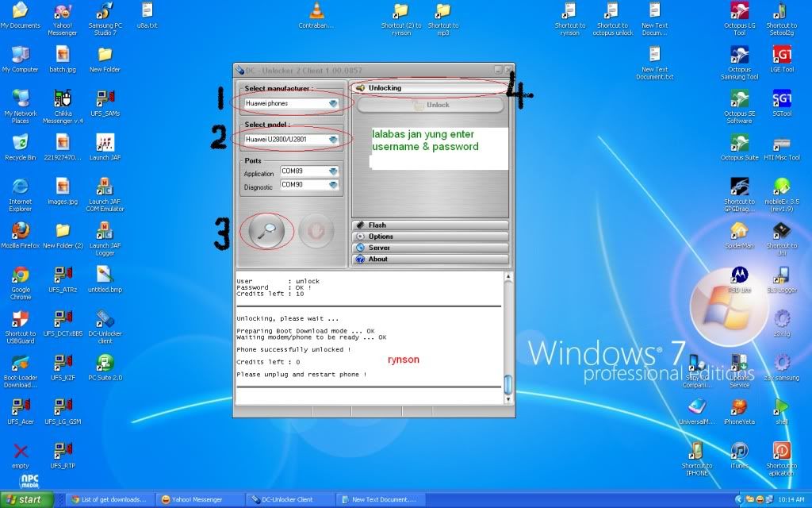Select the Shortcut to mp3 folder icon
The width and height of the screenshot is (812, 508).
click(x=442, y=20)
